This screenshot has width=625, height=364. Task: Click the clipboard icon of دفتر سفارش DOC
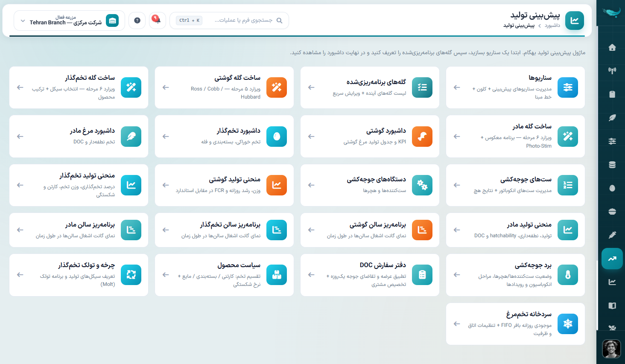pyautogui.click(x=422, y=275)
